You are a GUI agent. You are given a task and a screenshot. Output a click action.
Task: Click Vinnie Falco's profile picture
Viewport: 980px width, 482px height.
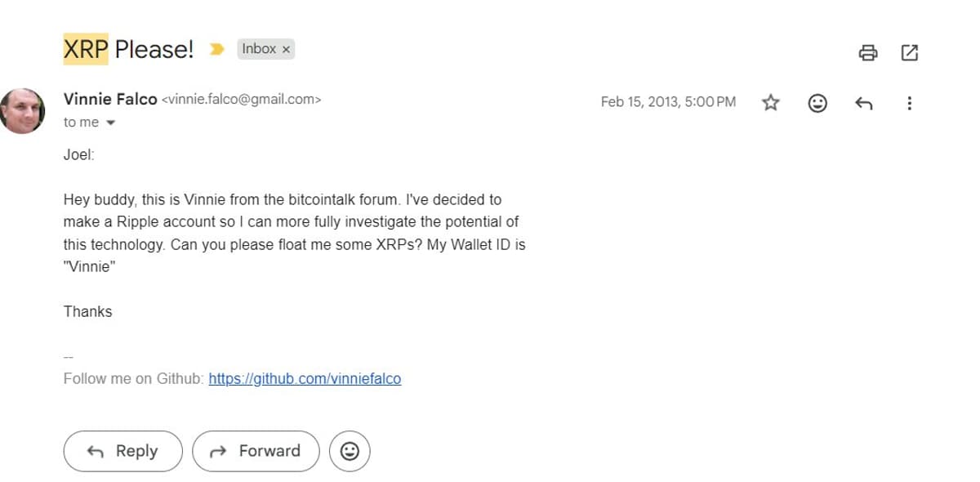pyautogui.click(x=23, y=109)
